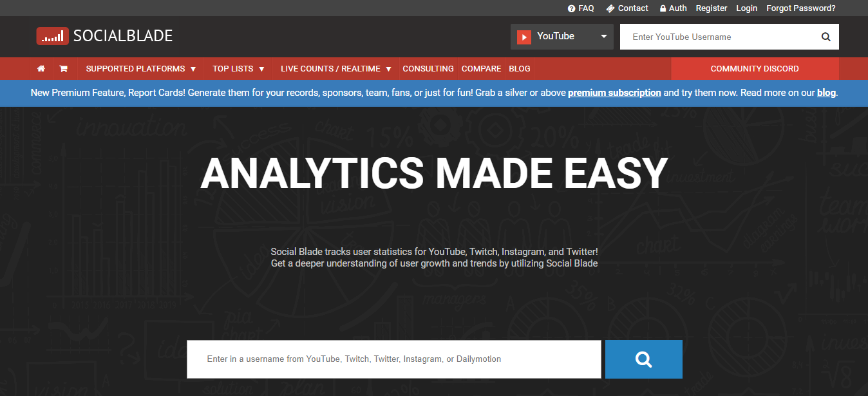Open the shopping cart icon

(64, 69)
